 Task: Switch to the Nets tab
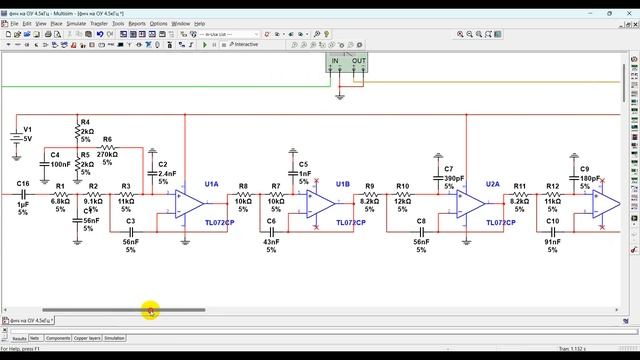click(35, 338)
